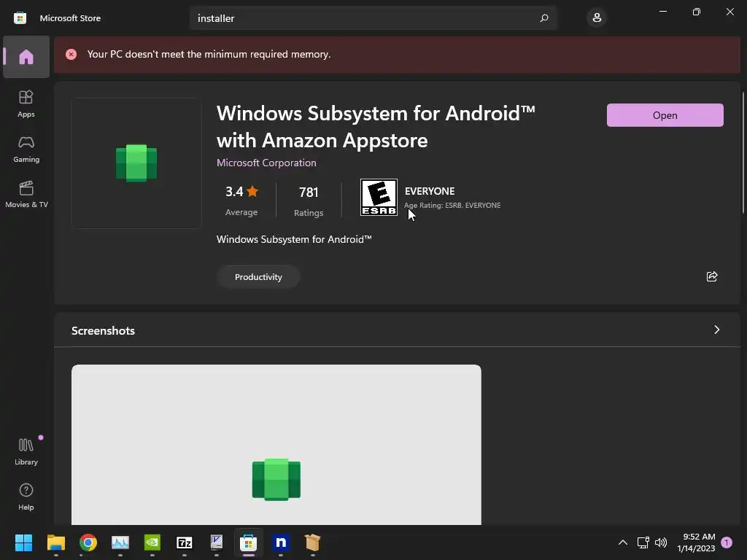Screen dimensions: 747x560
Task: Click the 781 Ratings count
Action: pyautogui.click(x=309, y=201)
